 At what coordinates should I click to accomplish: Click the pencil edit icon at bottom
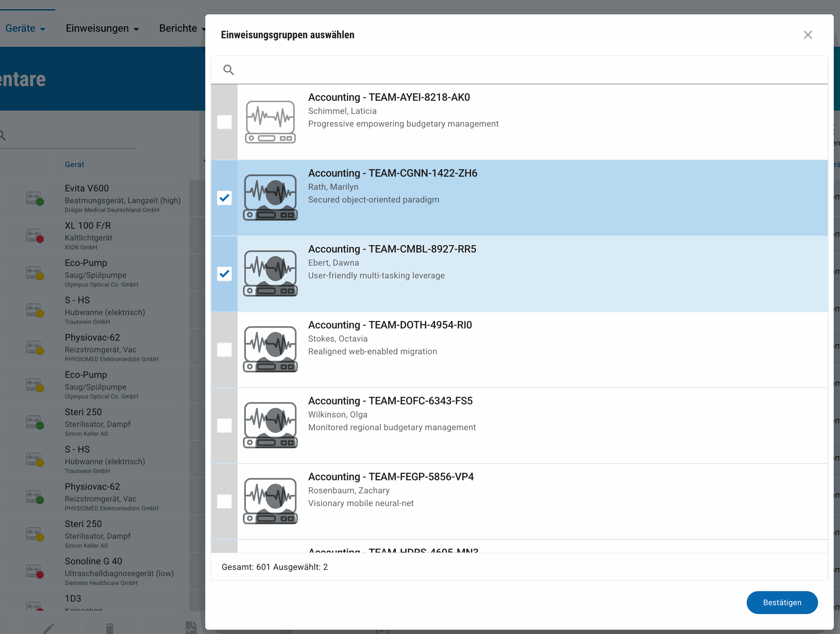click(49, 628)
